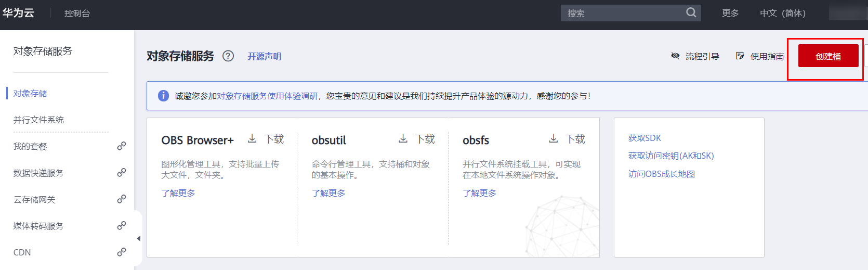Click the OBS Browser+ title

(x=198, y=140)
